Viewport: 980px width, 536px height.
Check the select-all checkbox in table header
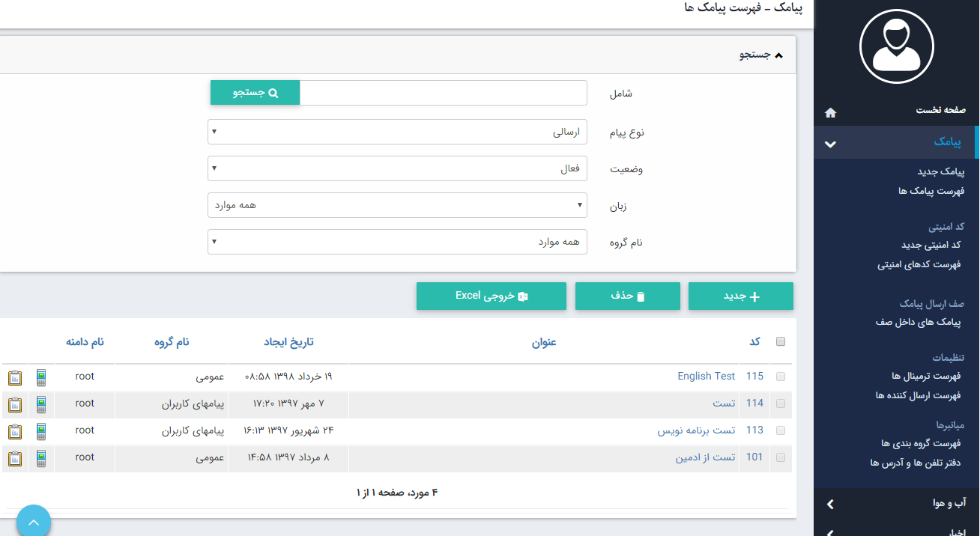pos(781,341)
